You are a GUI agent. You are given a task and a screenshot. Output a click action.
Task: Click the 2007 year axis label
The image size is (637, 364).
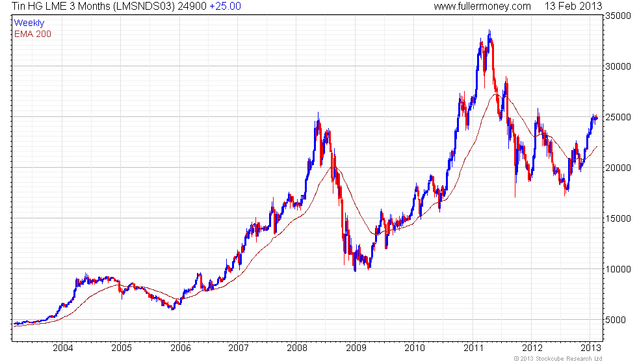tap(239, 348)
